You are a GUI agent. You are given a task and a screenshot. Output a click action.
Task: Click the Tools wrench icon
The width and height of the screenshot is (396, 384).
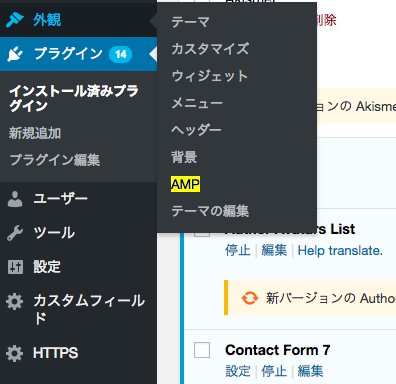(x=15, y=233)
